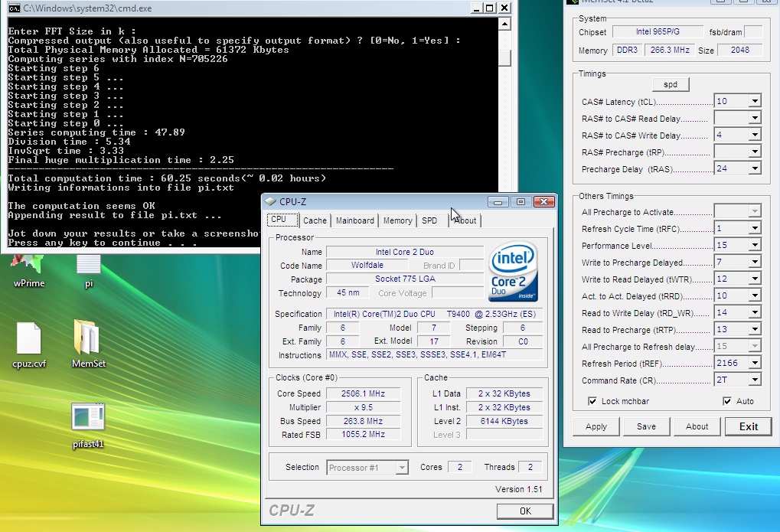The height and width of the screenshot is (532, 780).
Task: Click the Threads value field
Action: click(x=530, y=467)
